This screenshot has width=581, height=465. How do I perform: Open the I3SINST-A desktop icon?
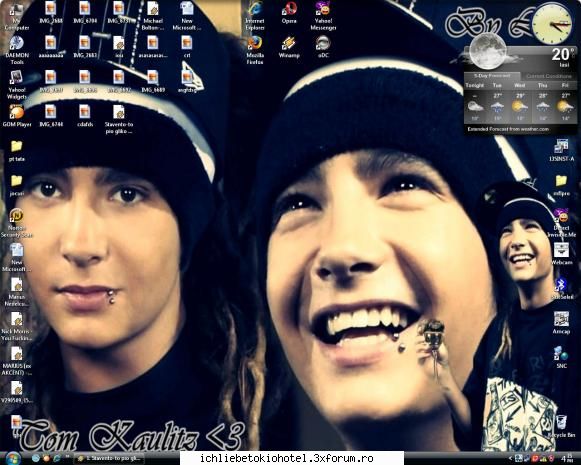pyautogui.click(x=562, y=150)
